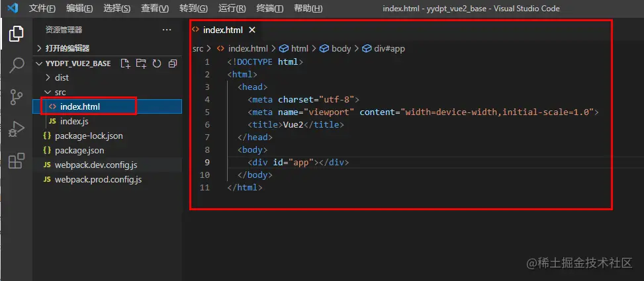Viewport: 644px width, 281px height.
Task: Click the closing </head> tag
Action: tap(255, 138)
